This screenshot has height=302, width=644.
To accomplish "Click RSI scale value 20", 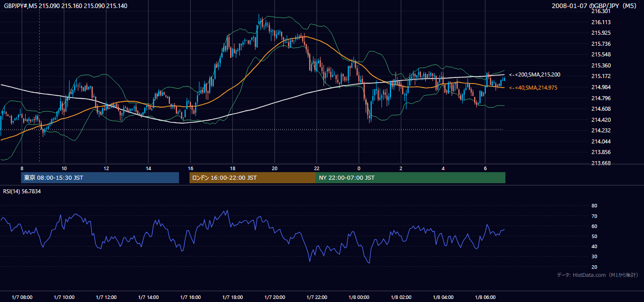I will tap(594, 267).
